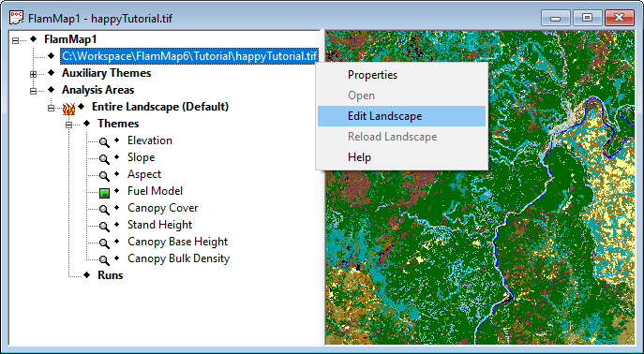Screen dimensions: 644x354
Task: Click the magnifier icon beside Canopy Bulk Density
Action: (x=104, y=259)
